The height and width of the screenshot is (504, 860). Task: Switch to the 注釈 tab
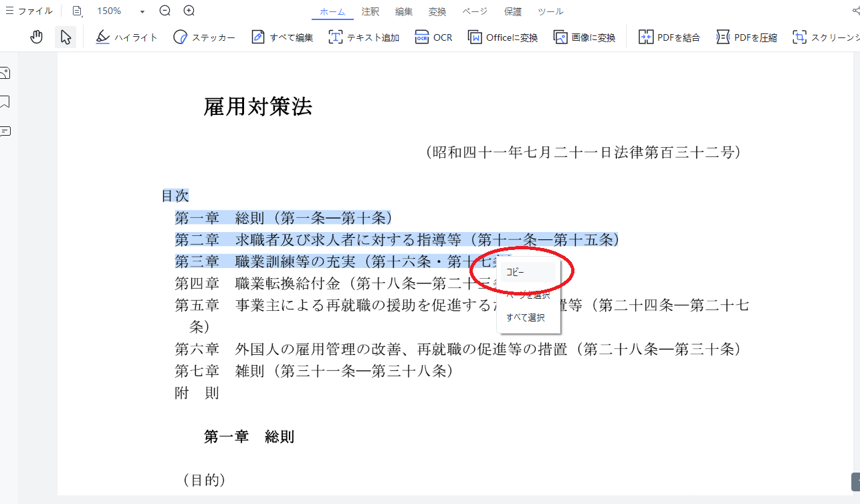[x=370, y=11]
